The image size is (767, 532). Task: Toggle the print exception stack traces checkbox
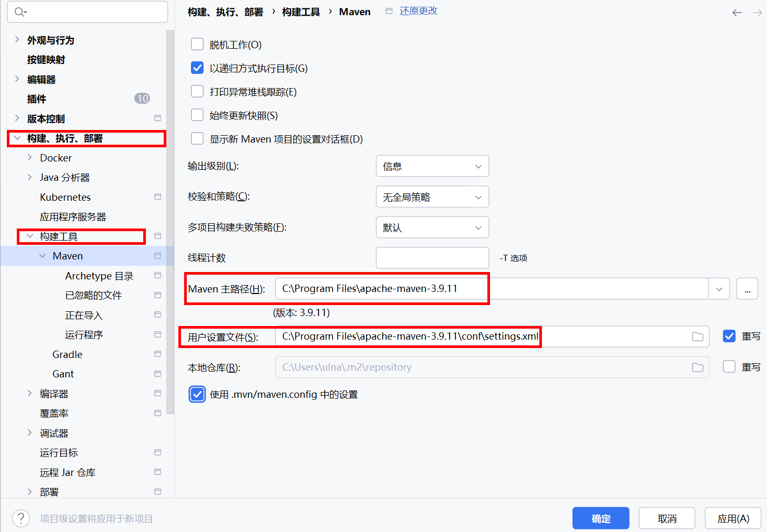pyautogui.click(x=197, y=92)
